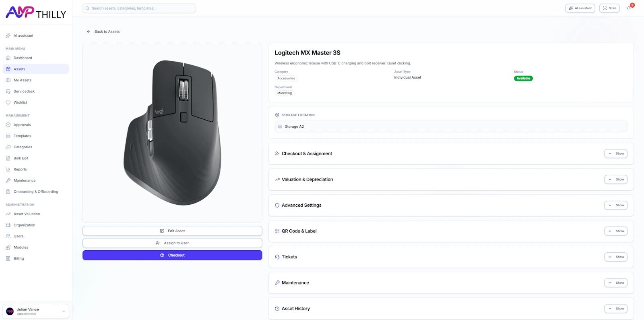The width and height of the screenshot is (644, 320).
Task: Click the Valuation & Depreciation trend icon
Action: click(277, 179)
